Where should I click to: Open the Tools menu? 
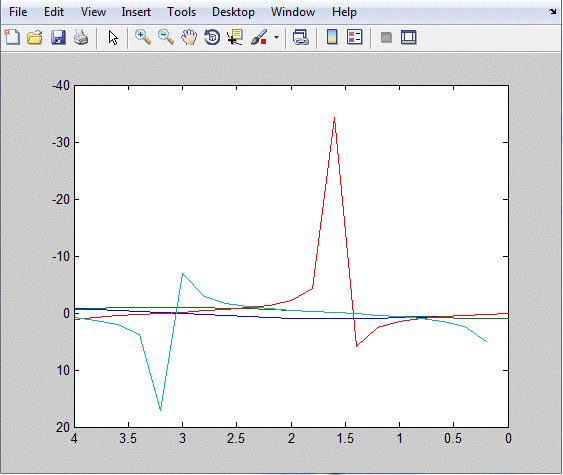[181, 12]
